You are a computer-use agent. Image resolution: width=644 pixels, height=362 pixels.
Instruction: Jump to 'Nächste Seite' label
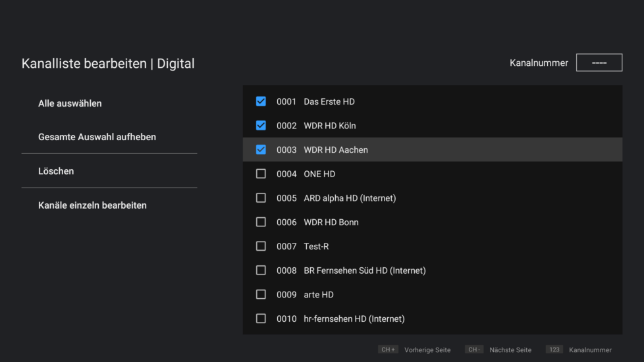tap(510, 350)
